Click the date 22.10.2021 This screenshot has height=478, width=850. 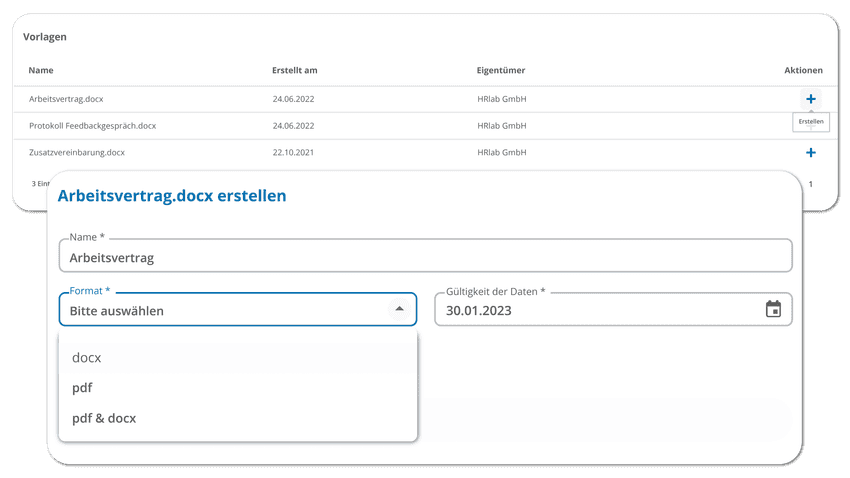(x=293, y=152)
